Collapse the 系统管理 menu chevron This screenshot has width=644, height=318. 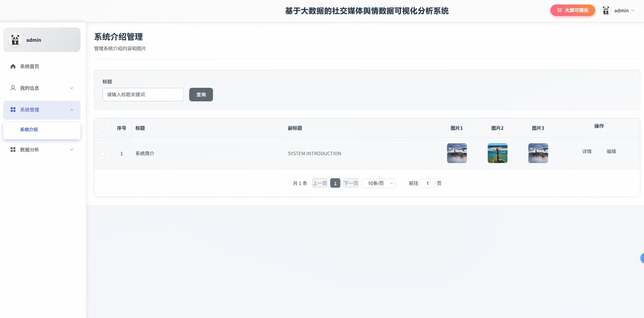pyautogui.click(x=72, y=110)
